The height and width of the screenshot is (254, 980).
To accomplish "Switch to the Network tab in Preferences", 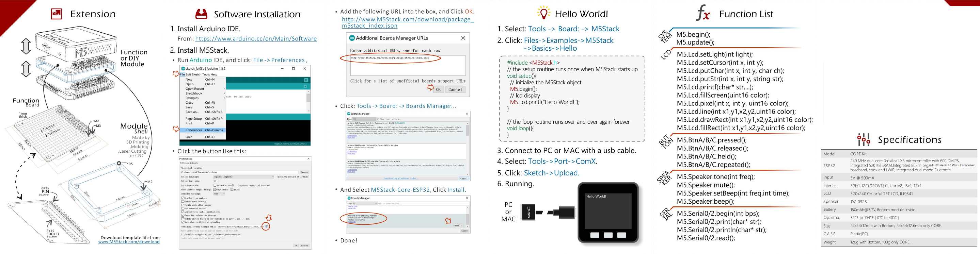I will 194,163.
